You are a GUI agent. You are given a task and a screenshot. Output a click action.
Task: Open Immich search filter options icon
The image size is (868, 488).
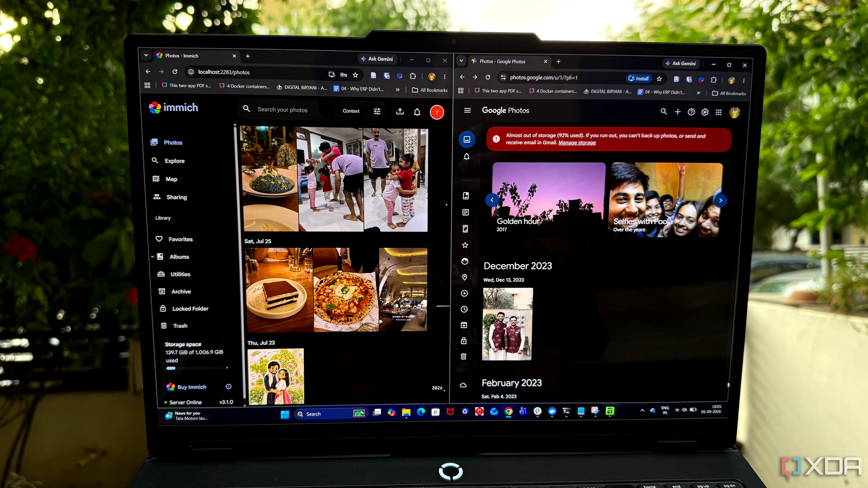pos(377,111)
